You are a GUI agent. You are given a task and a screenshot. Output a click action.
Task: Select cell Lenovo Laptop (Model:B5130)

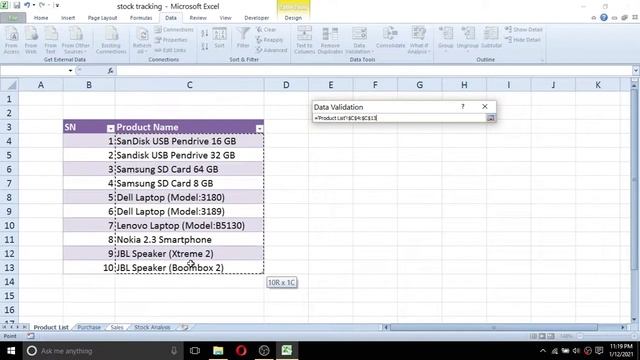[189, 225]
